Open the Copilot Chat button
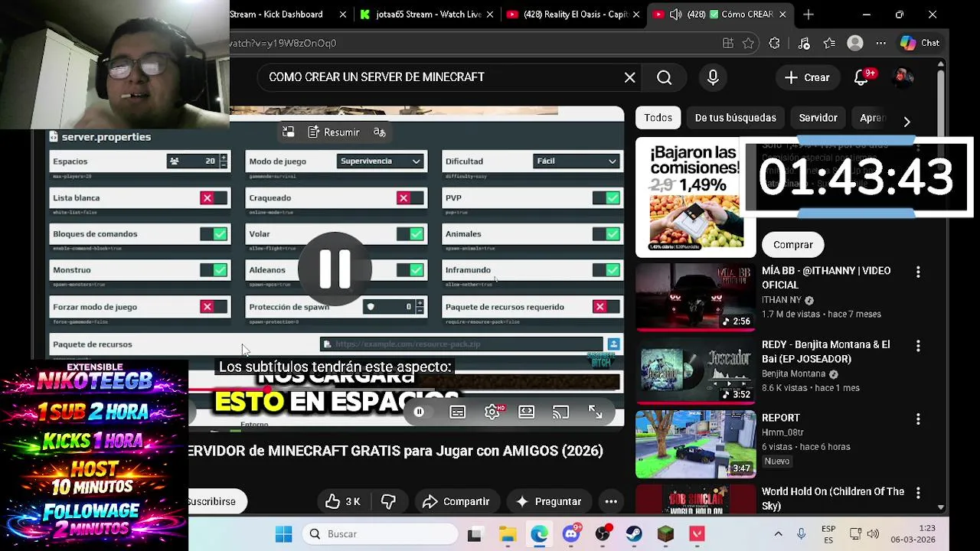 tap(920, 44)
